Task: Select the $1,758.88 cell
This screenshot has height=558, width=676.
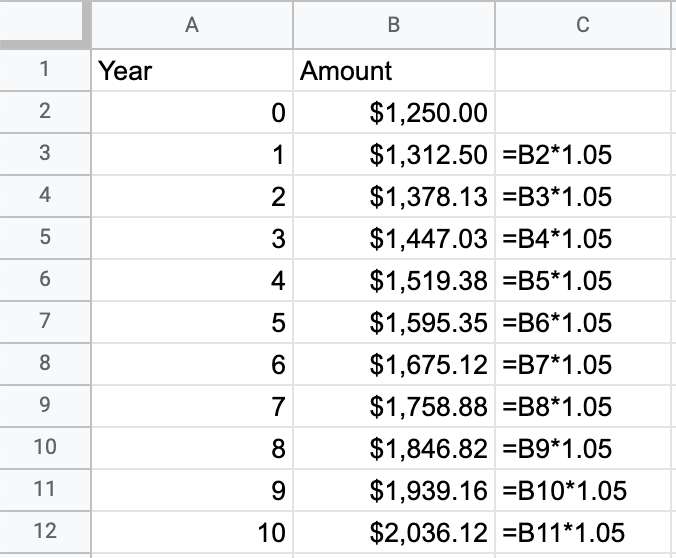Action: click(x=394, y=406)
